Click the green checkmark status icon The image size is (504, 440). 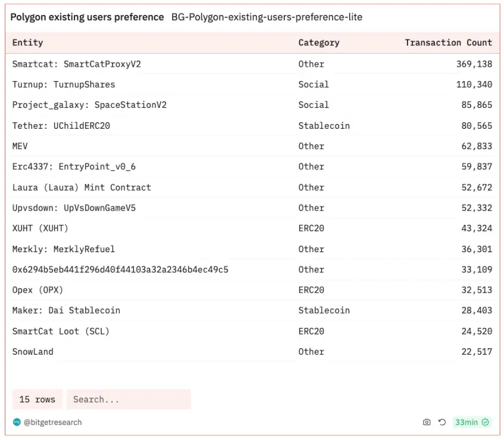pos(486,422)
